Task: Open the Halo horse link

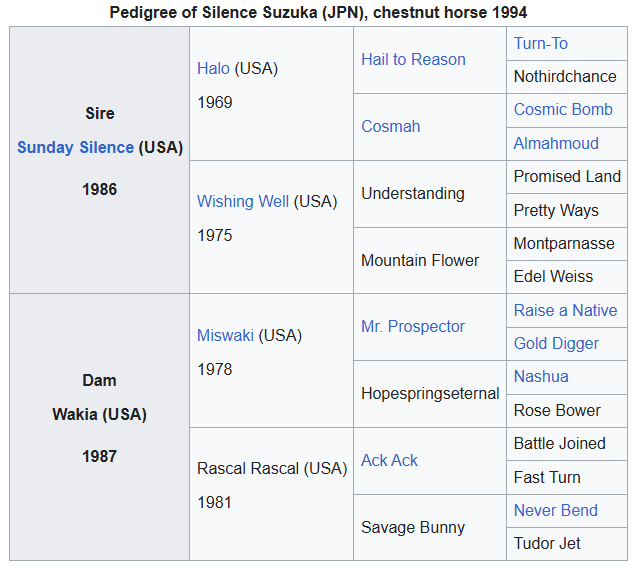Action: (x=213, y=69)
